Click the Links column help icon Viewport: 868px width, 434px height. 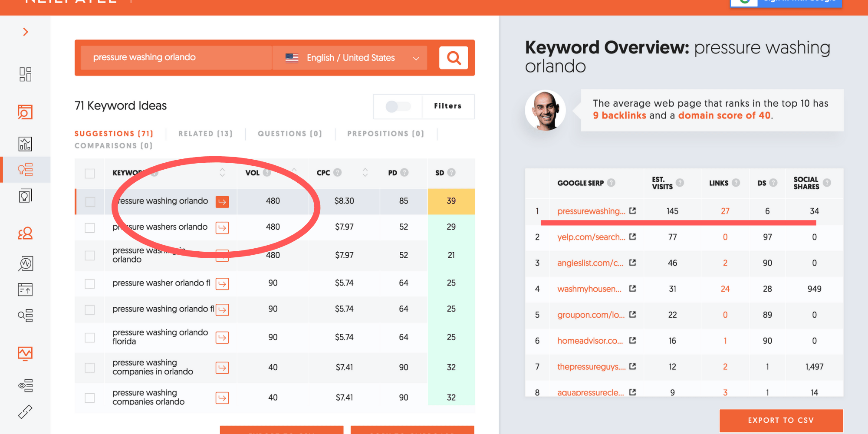click(736, 183)
